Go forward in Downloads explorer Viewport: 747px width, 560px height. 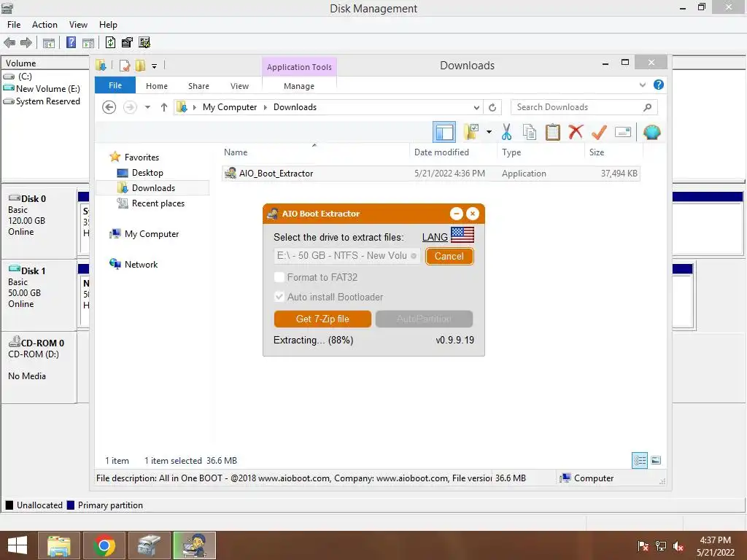pyautogui.click(x=130, y=107)
